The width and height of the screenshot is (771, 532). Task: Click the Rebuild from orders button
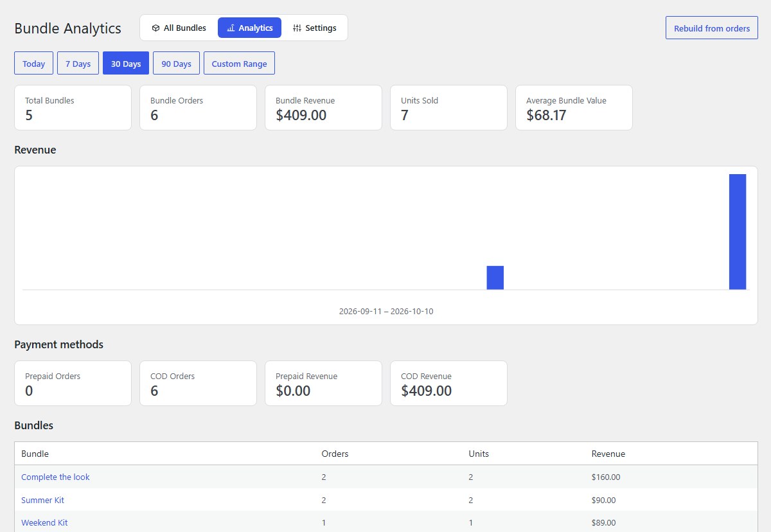click(712, 28)
